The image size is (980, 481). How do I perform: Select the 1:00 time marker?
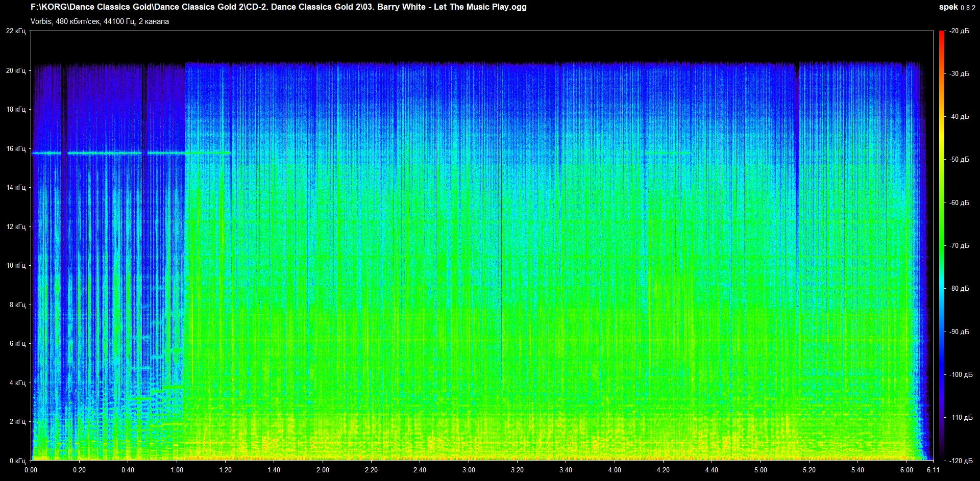tap(177, 470)
